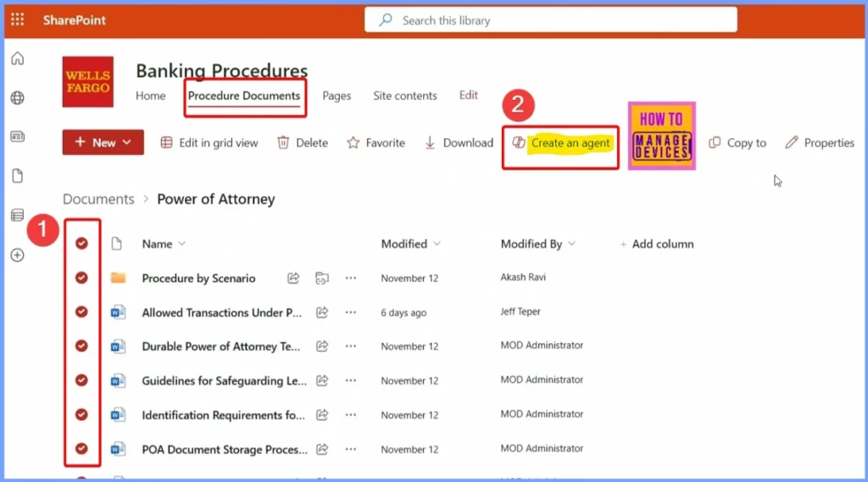Viewport: 868px width, 482px height.
Task: Mark selection as Favorite
Action: click(376, 143)
